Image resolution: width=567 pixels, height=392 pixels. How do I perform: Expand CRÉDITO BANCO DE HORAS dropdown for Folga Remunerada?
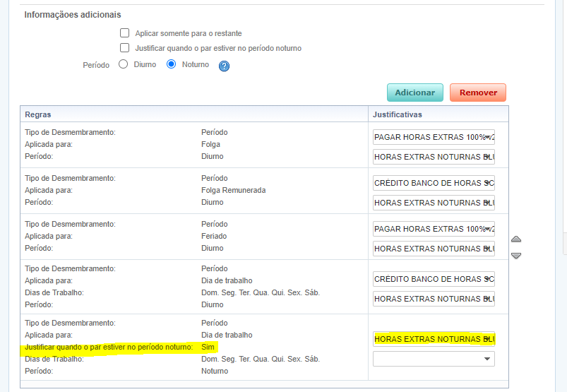(434, 183)
